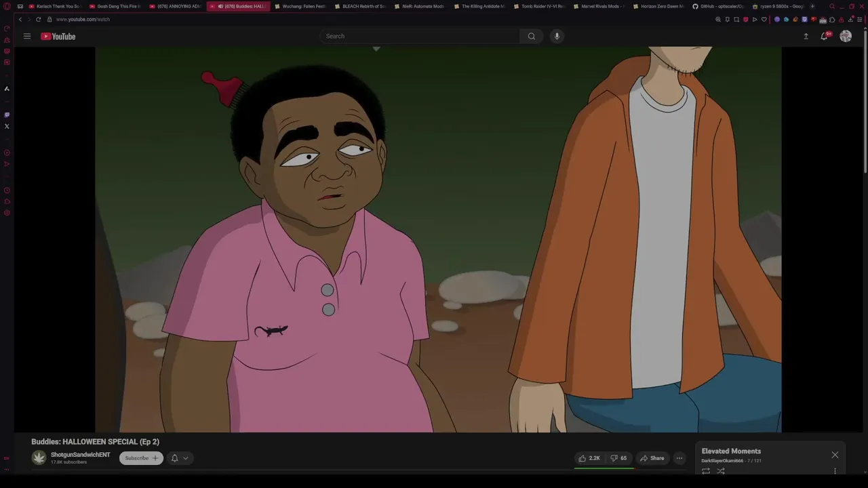Open the Easy Setup sliders icon
The width and height of the screenshot is (868, 488).
pyautogui.click(x=859, y=20)
